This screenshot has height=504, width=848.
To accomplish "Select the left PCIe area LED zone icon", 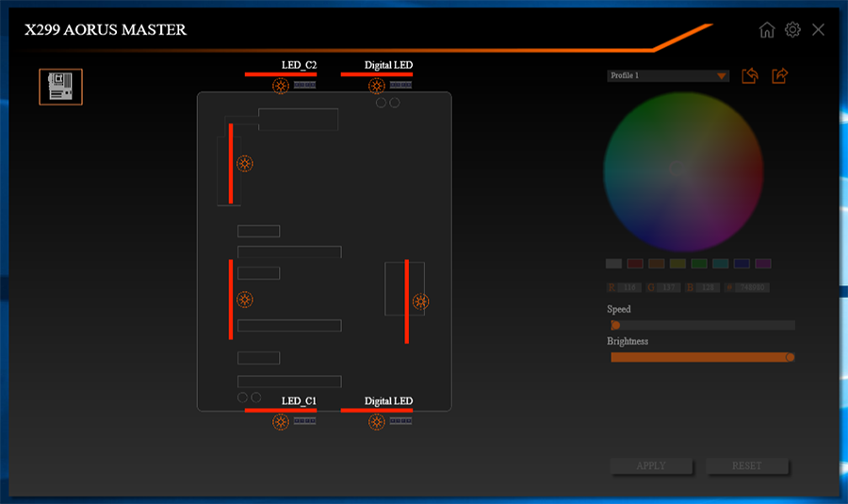I will (x=244, y=300).
